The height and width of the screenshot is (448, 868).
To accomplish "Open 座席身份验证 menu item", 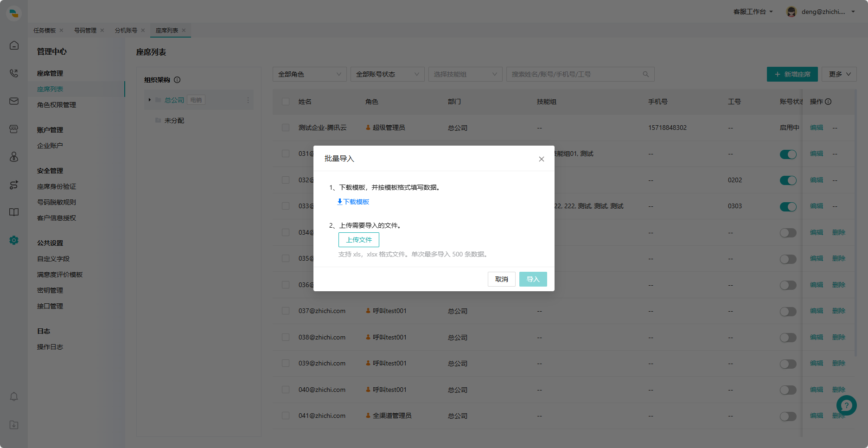I will 57,186.
